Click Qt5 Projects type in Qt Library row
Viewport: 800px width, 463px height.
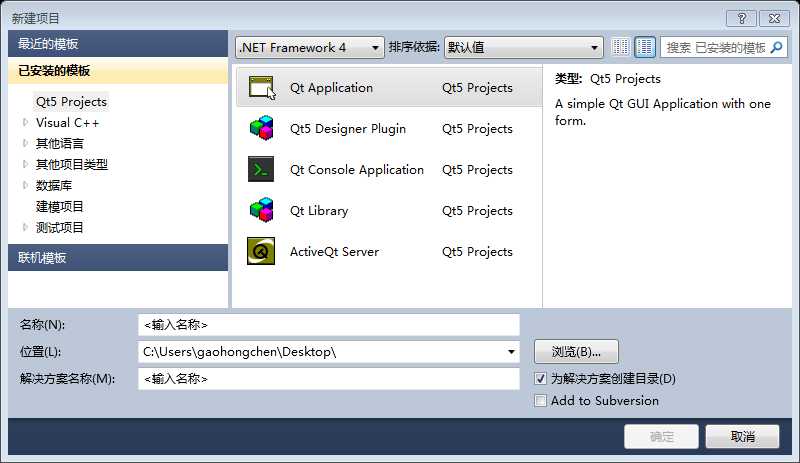477,211
